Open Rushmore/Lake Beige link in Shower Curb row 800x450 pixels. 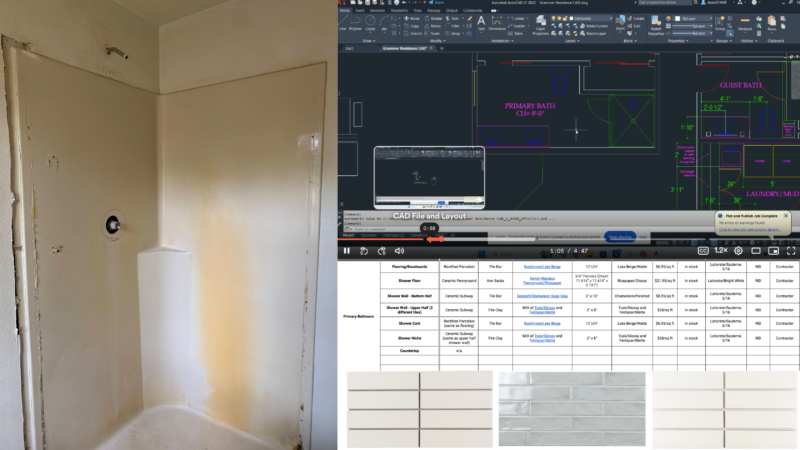[x=542, y=323]
